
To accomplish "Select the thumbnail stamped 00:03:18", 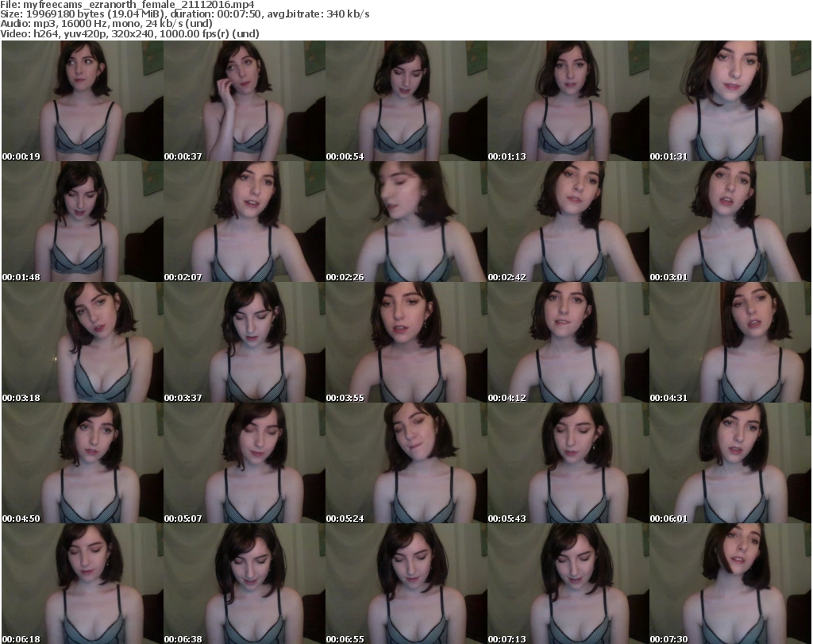I will click(x=83, y=343).
